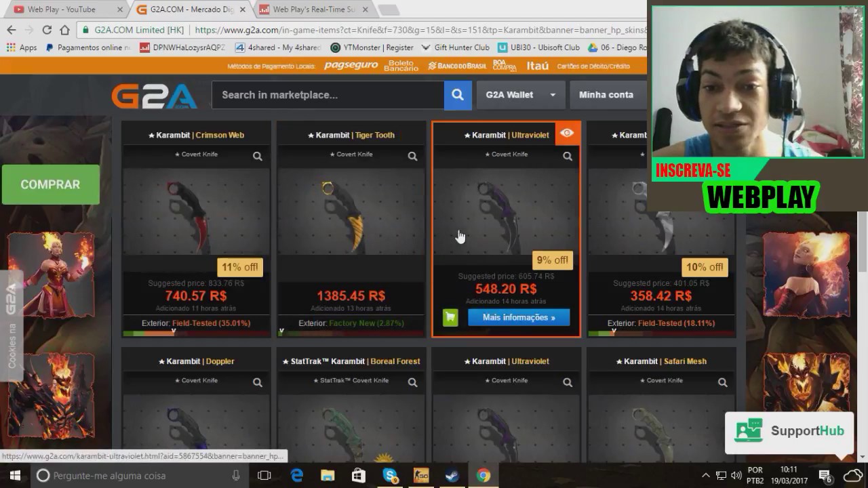Open the Windows Start menu

(x=15, y=476)
